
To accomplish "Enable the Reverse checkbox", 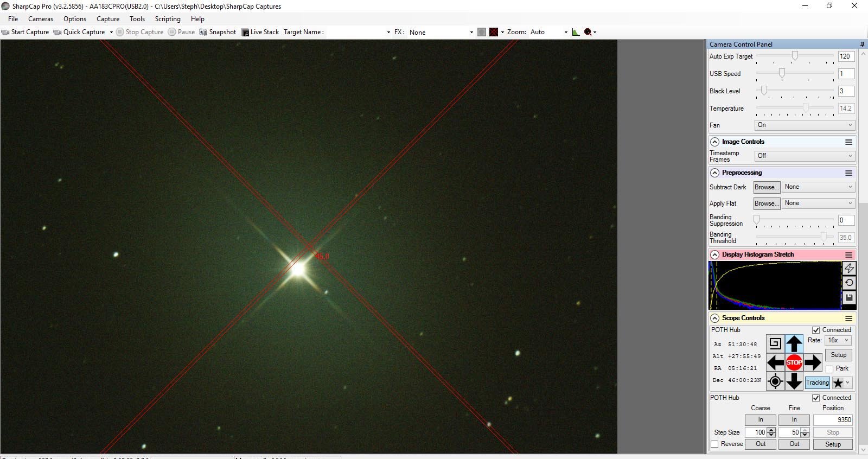I will 714,444.
